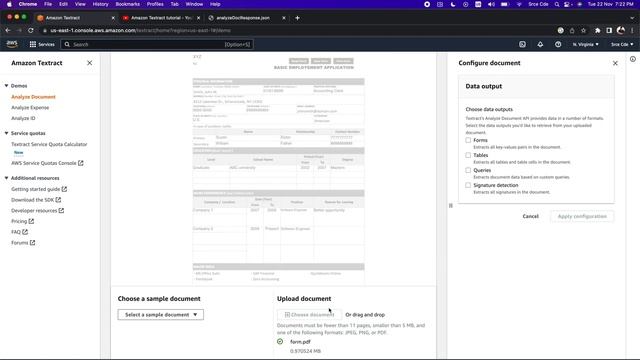The height and width of the screenshot is (360, 640).
Task: Open Select a sample document dropdown
Action: coord(161,315)
